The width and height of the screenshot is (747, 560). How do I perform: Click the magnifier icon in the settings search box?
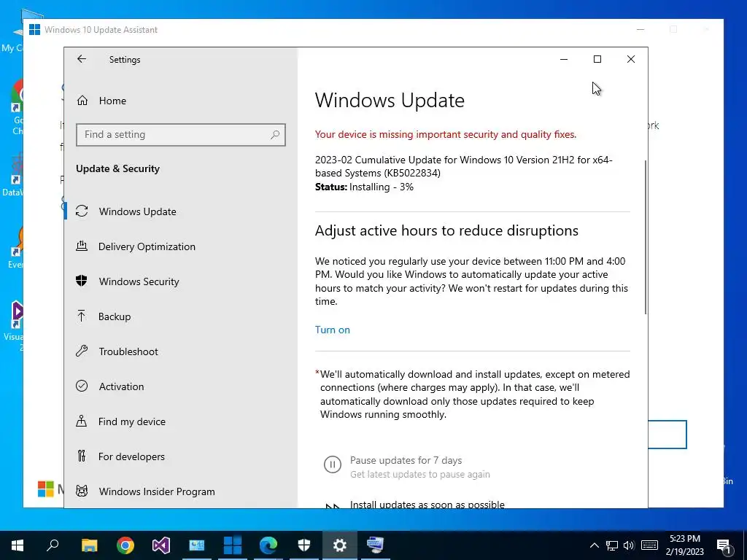(275, 135)
